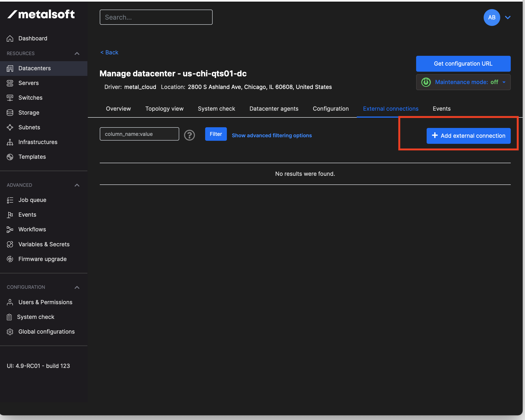Click the green maintenance power icon
Viewport: 525px width, 420px height.
coord(426,82)
